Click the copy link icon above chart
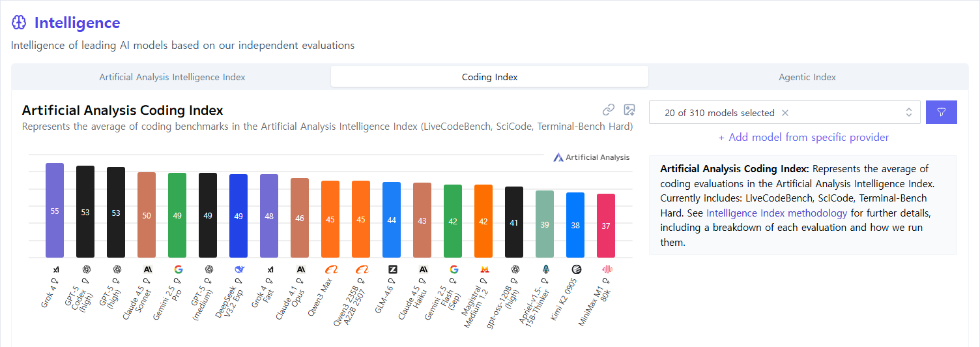 609,110
